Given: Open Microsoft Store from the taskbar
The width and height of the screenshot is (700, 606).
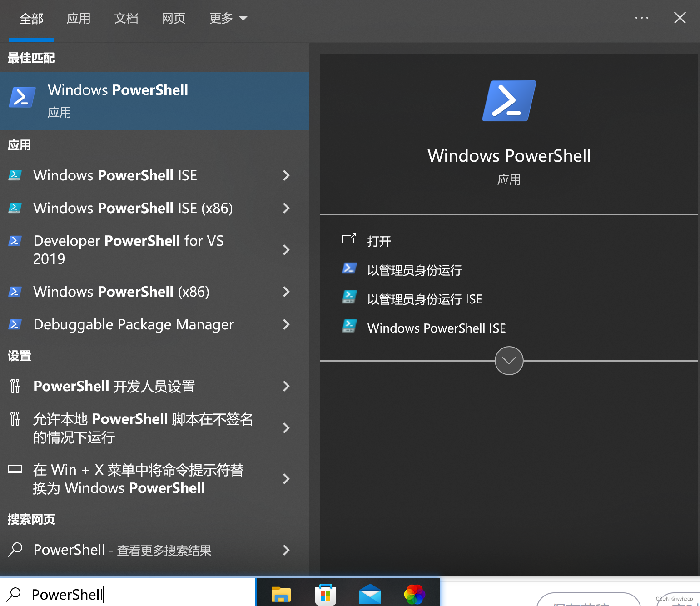Looking at the screenshot, I should tap(326, 595).
